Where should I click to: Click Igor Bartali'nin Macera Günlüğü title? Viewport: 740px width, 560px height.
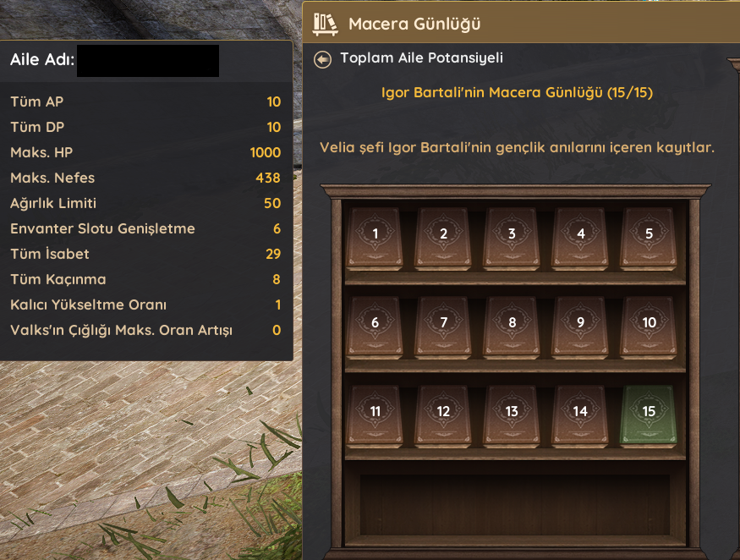coord(517,92)
